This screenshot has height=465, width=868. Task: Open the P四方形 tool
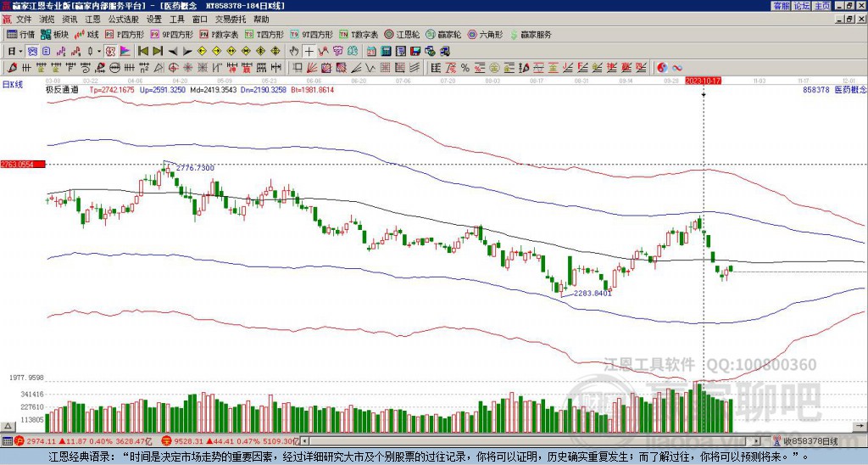(125, 34)
